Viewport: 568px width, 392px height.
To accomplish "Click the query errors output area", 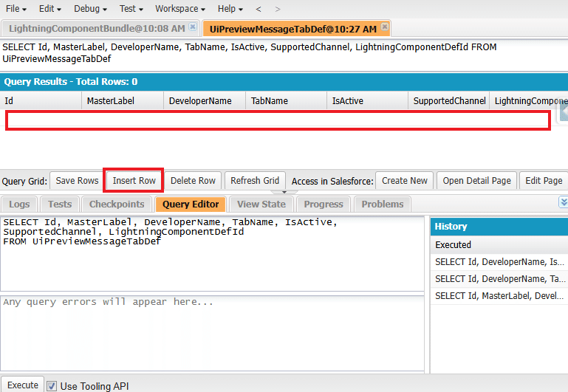I will pos(212,333).
